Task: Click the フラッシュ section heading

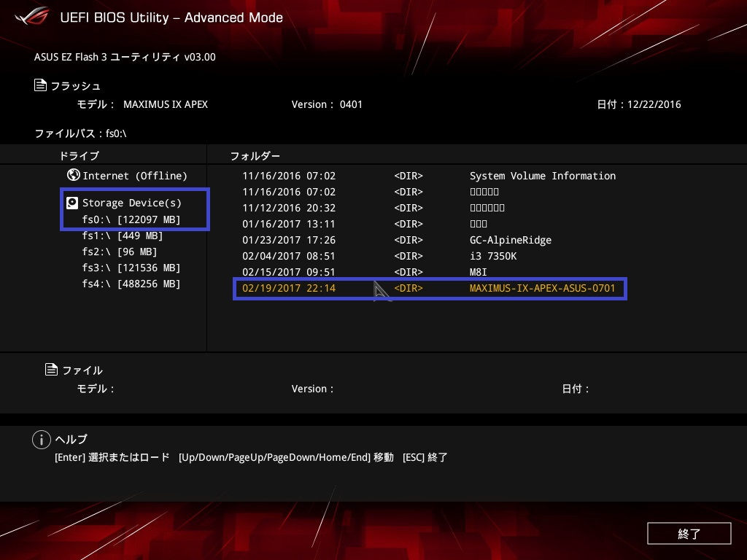Action: pos(75,86)
